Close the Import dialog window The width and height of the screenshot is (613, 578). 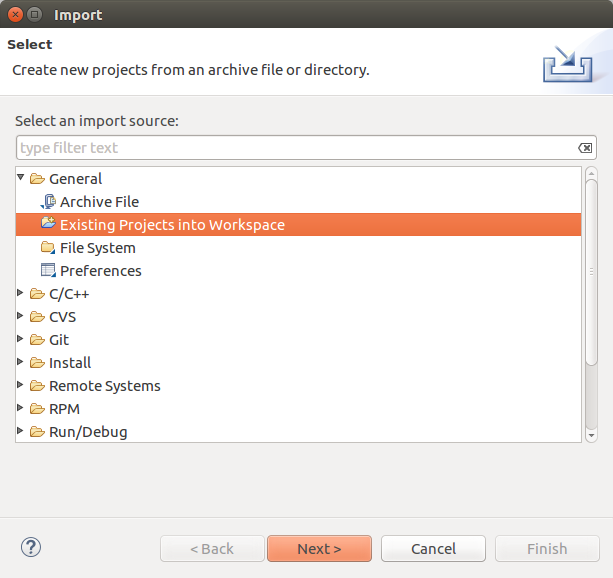pos(14,15)
